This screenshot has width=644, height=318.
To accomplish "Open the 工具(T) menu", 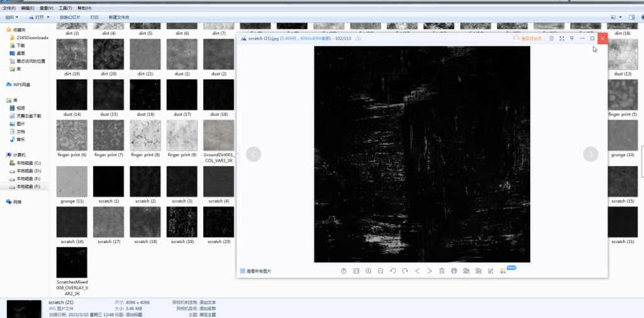I will pyautogui.click(x=65, y=8).
